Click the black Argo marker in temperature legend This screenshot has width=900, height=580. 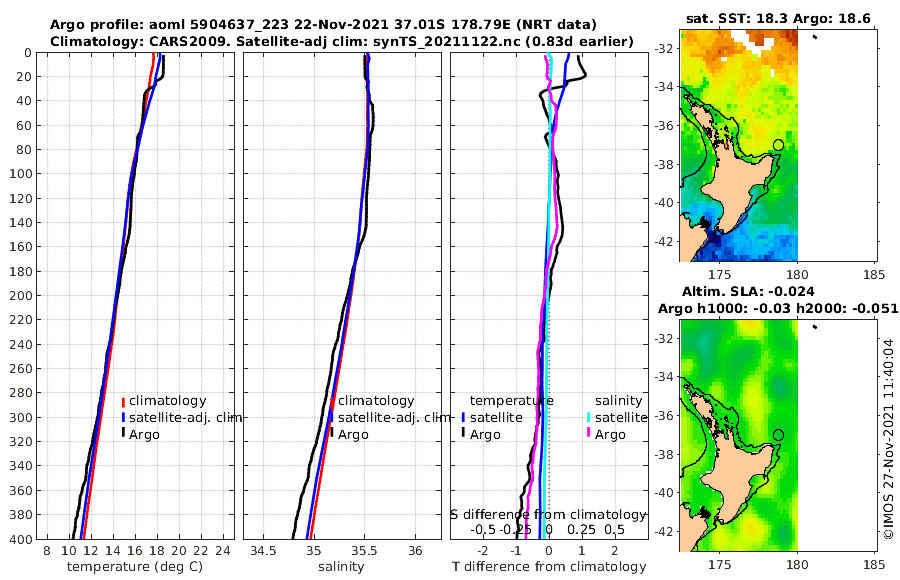click(123, 433)
